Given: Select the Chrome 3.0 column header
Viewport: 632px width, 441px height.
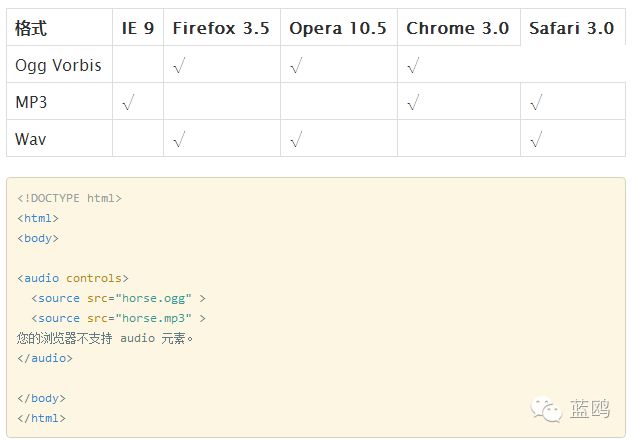Looking at the screenshot, I should click(459, 27).
